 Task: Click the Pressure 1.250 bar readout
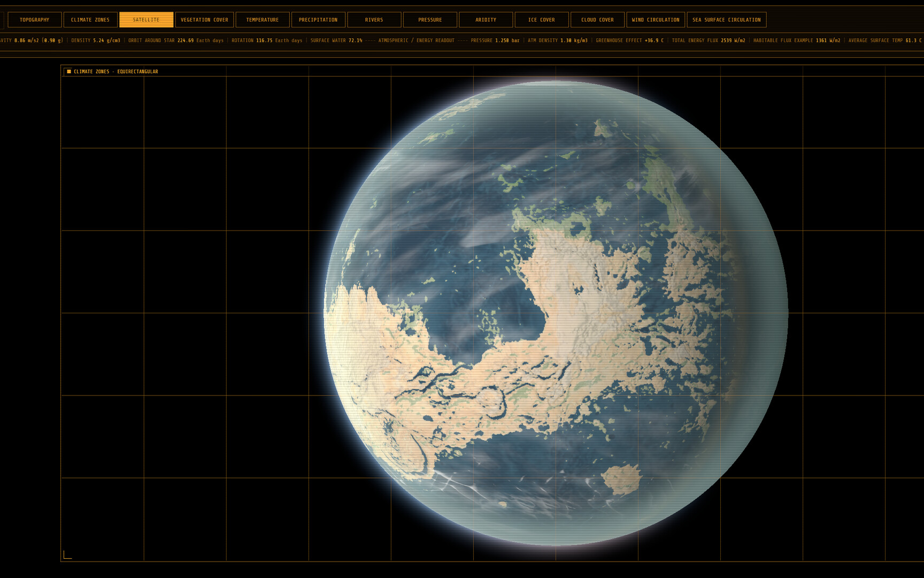click(x=495, y=41)
